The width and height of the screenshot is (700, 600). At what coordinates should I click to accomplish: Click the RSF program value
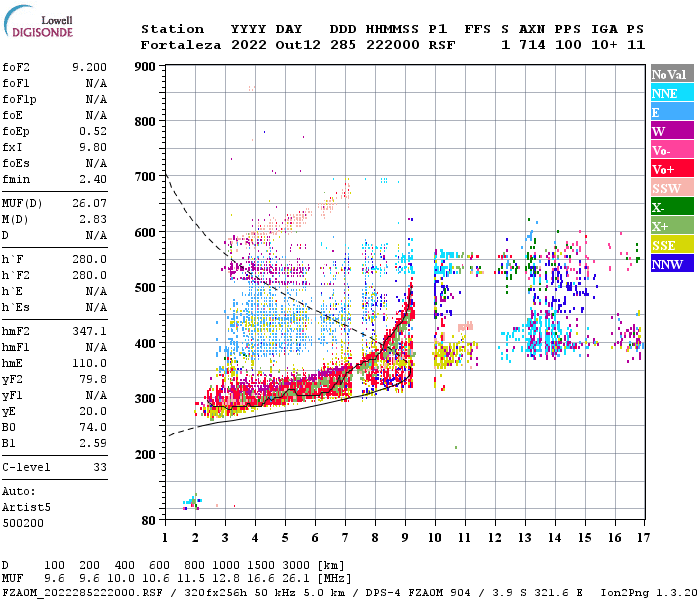click(442, 45)
